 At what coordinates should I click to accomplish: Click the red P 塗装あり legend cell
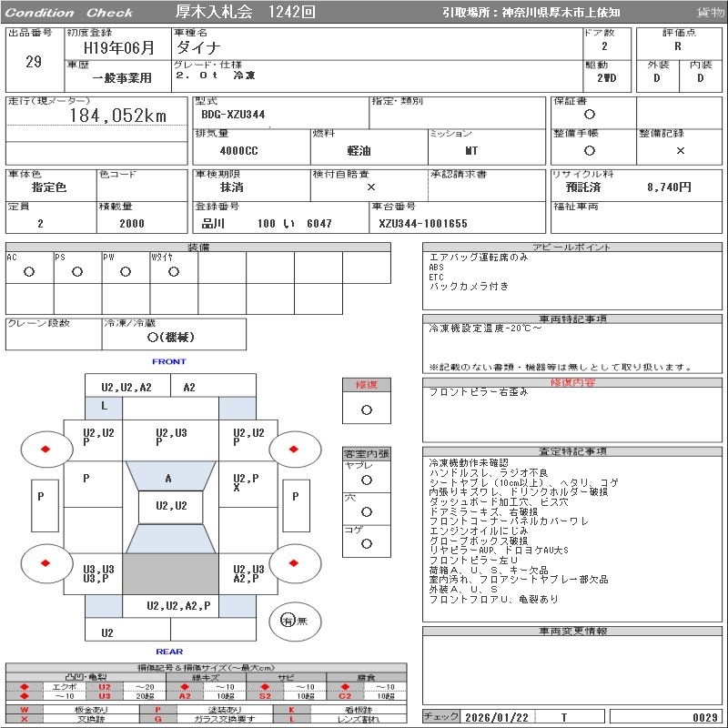[158, 709]
